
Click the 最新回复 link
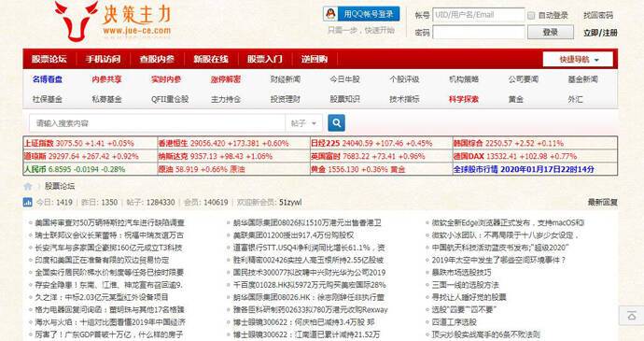click(603, 202)
